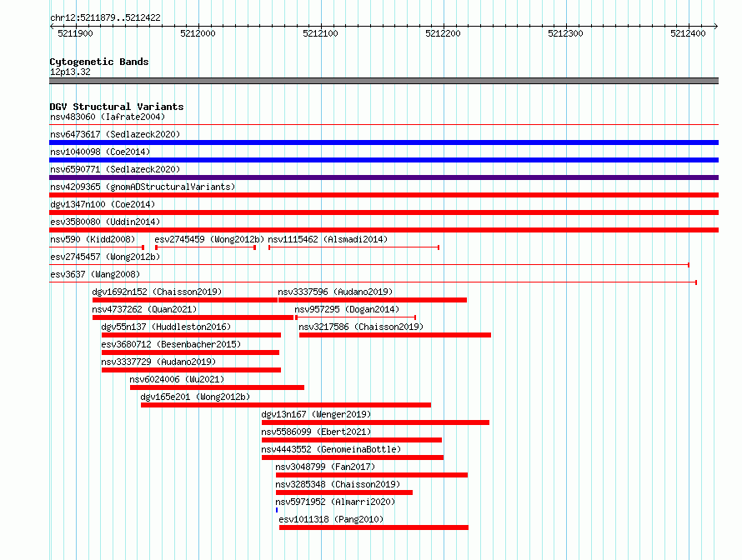Select nsv6024006 (Wu2021) variant label
This screenshot has height=560, width=742.
(x=177, y=379)
